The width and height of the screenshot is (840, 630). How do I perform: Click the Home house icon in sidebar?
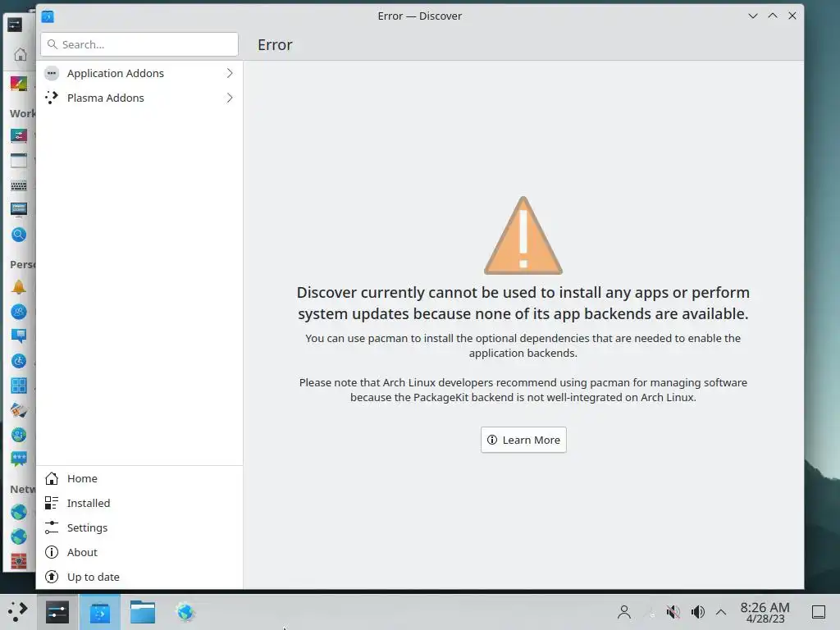pos(52,478)
